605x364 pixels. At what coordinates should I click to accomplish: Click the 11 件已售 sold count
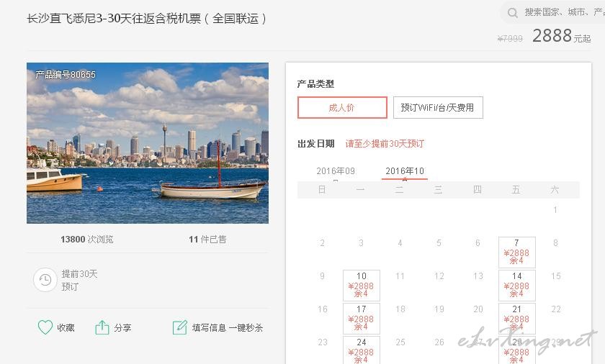point(207,240)
